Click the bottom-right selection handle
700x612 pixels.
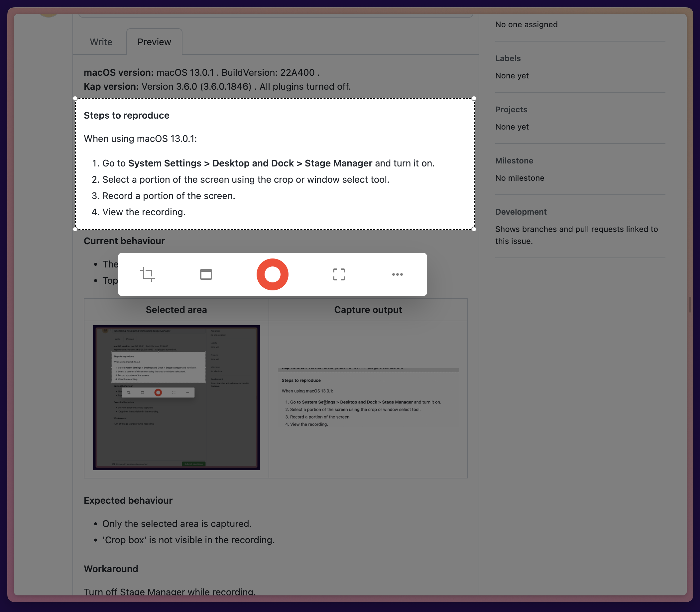tap(474, 229)
